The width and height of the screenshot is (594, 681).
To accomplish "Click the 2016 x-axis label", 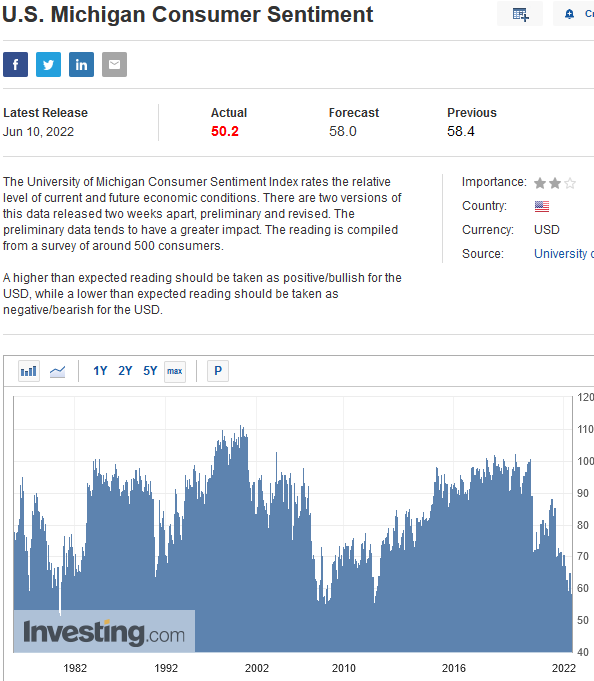I will (454, 668).
